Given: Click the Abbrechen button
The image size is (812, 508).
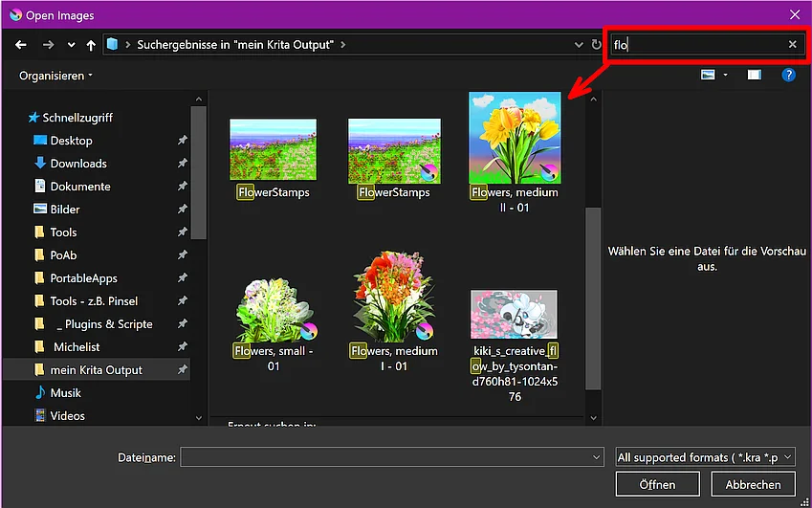Looking at the screenshot, I should pos(753,485).
